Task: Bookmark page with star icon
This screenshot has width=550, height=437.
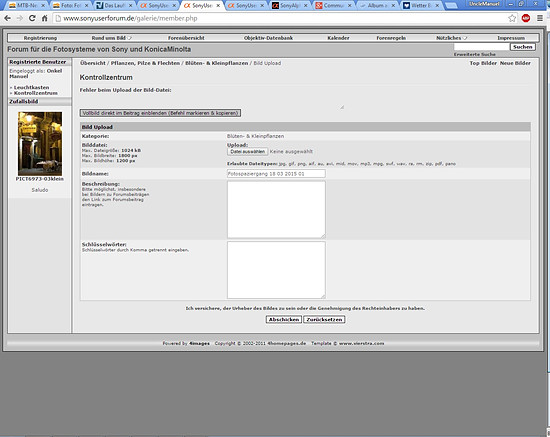Action: tap(512, 18)
